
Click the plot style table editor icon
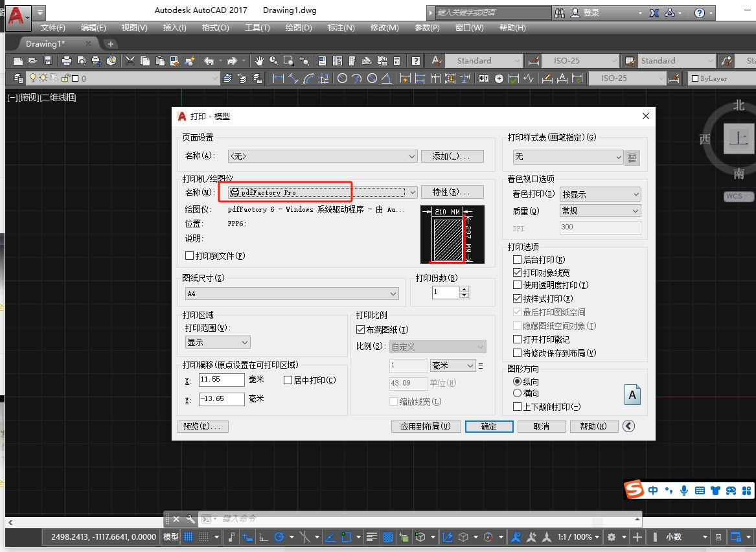tap(632, 157)
